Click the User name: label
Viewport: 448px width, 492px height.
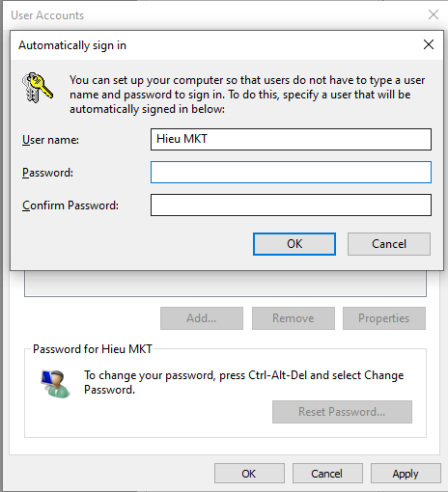[50, 140]
